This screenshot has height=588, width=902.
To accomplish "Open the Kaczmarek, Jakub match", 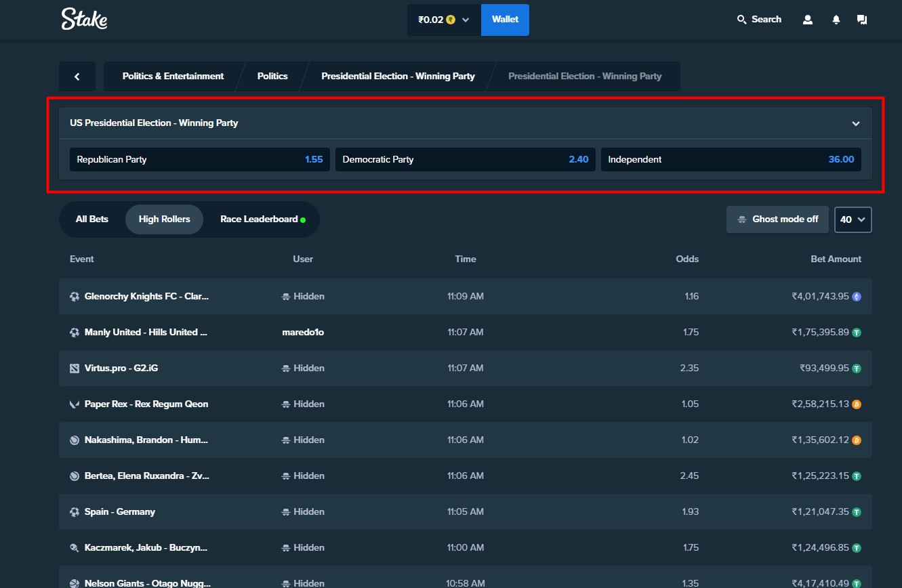I will tap(146, 547).
